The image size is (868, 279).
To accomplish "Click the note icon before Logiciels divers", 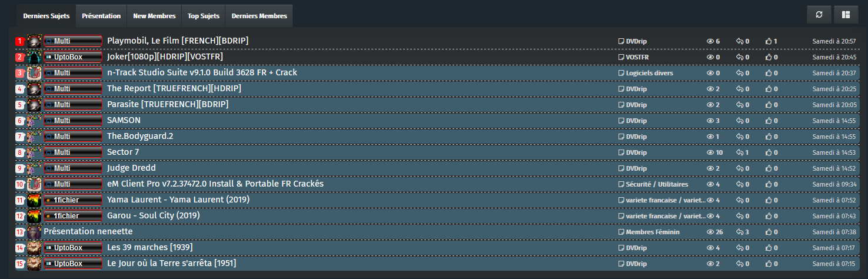I will click(x=621, y=73).
